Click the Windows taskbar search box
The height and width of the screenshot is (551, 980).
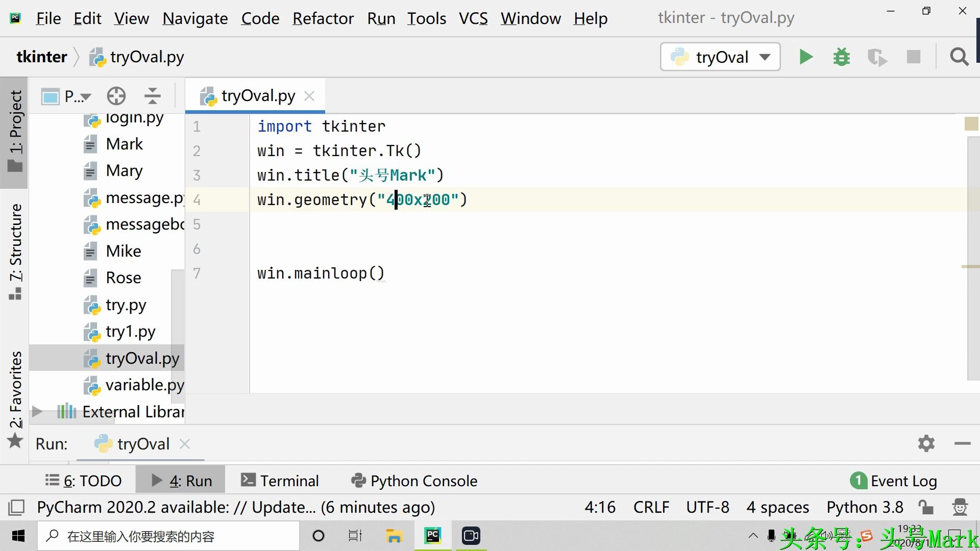168,536
